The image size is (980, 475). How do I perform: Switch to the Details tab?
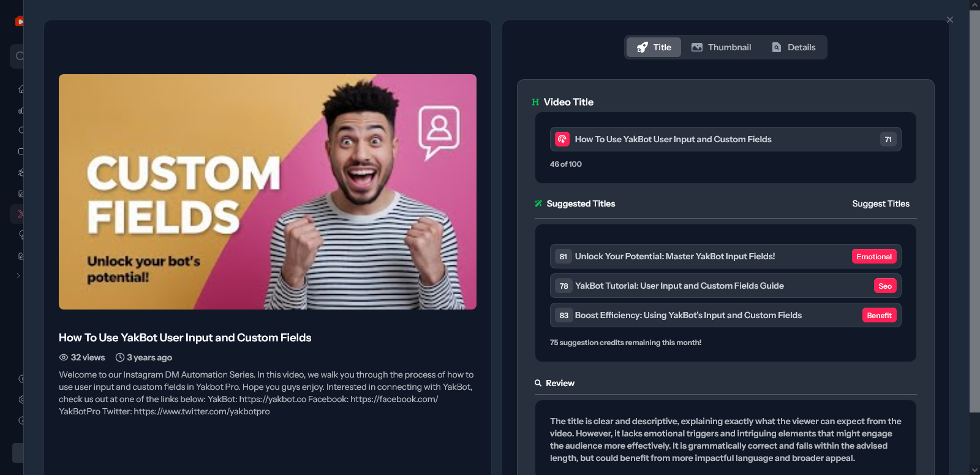794,47
